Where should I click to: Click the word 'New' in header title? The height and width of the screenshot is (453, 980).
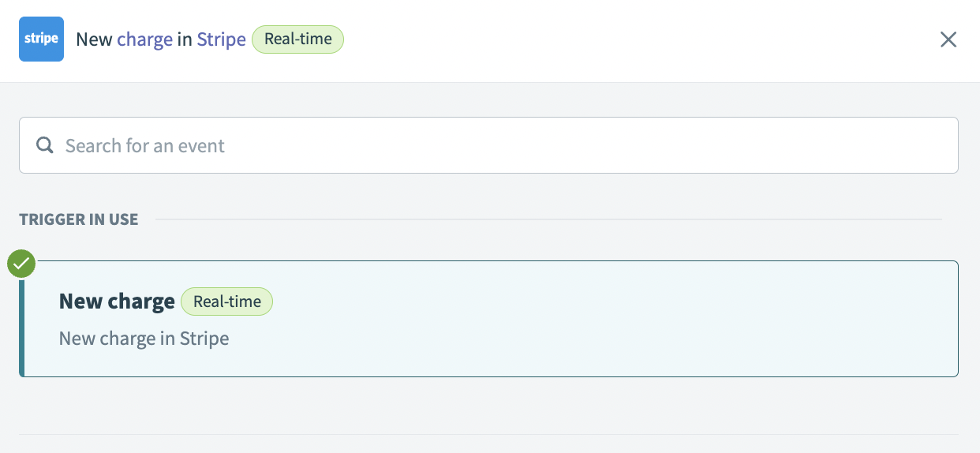click(x=94, y=39)
